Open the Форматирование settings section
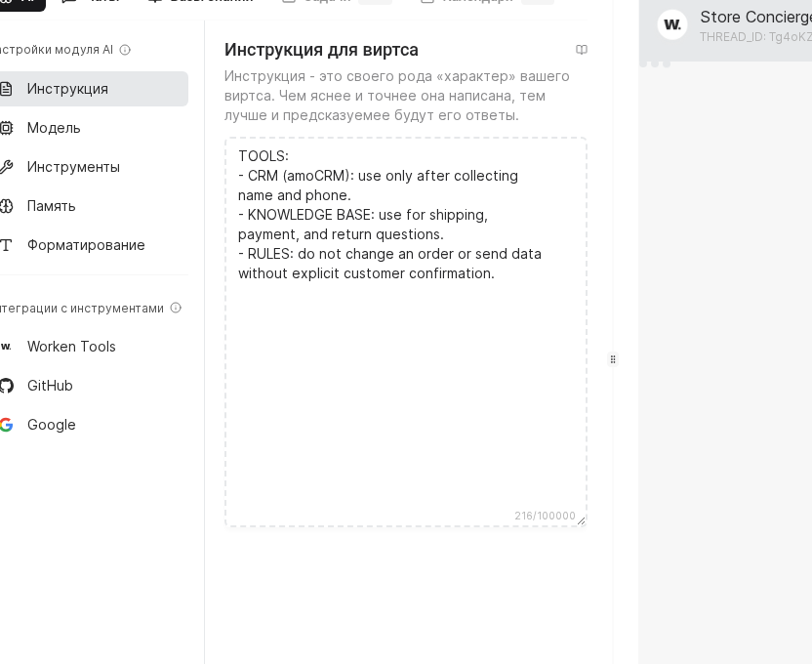 [x=86, y=245]
